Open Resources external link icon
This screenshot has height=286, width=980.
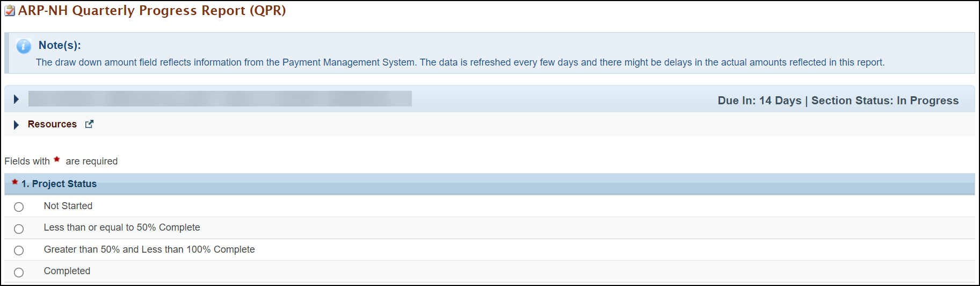pyautogui.click(x=89, y=124)
